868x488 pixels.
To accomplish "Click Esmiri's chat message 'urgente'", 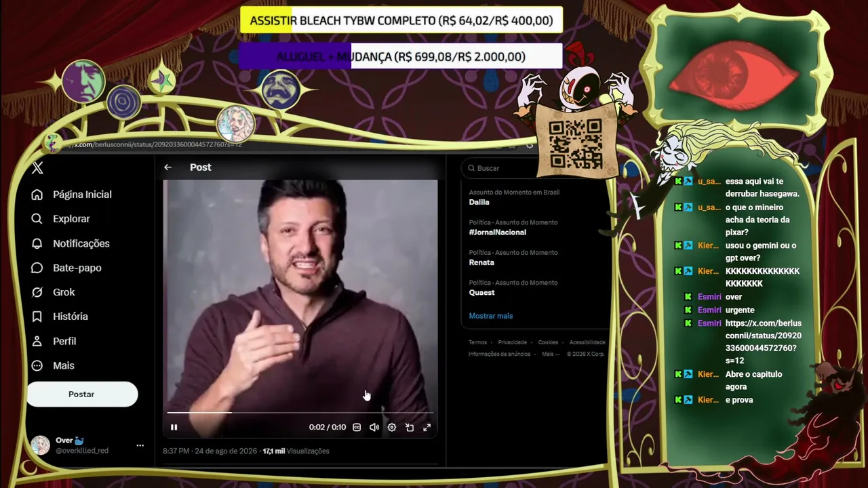I will pyautogui.click(x=740, y=310).
